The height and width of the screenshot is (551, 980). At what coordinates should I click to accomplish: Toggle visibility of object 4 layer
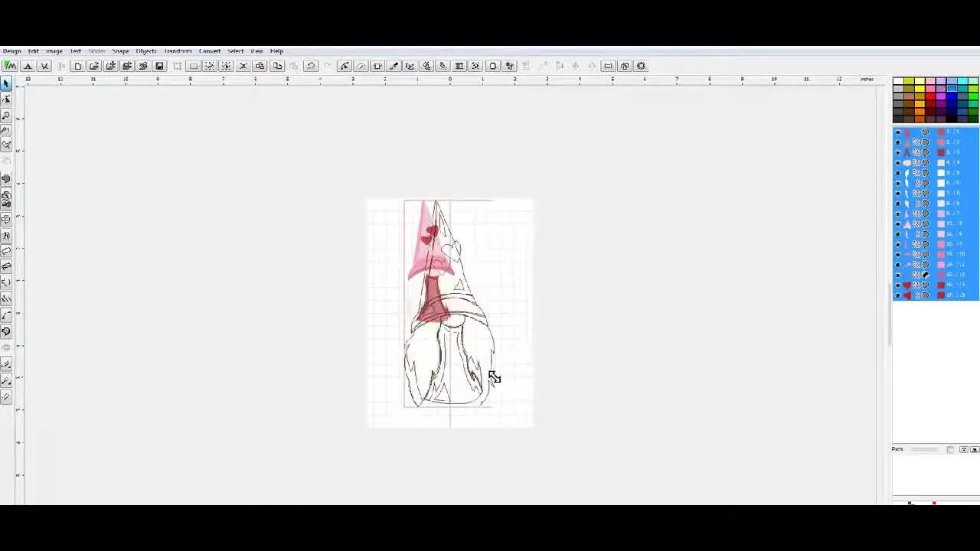[x=898, y=163]
